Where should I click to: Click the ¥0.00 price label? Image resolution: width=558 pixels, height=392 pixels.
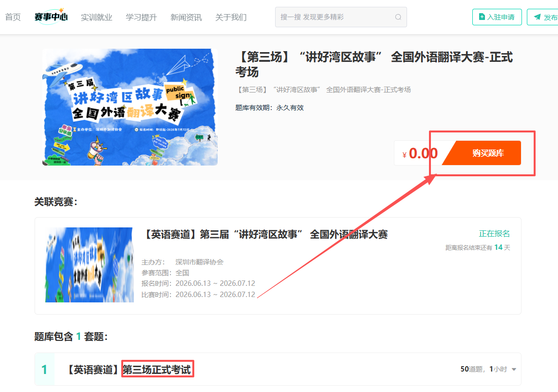420,153
